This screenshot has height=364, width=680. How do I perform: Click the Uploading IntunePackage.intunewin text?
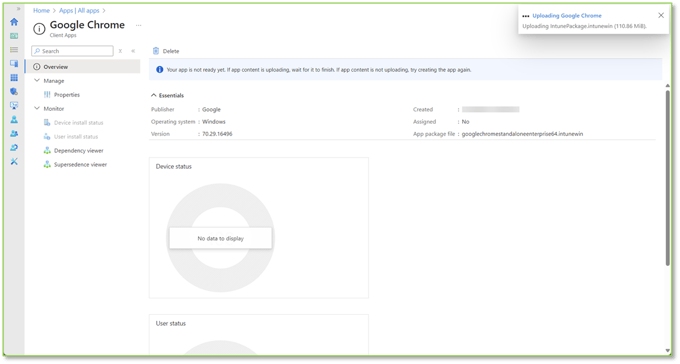[x=584, y=26]
